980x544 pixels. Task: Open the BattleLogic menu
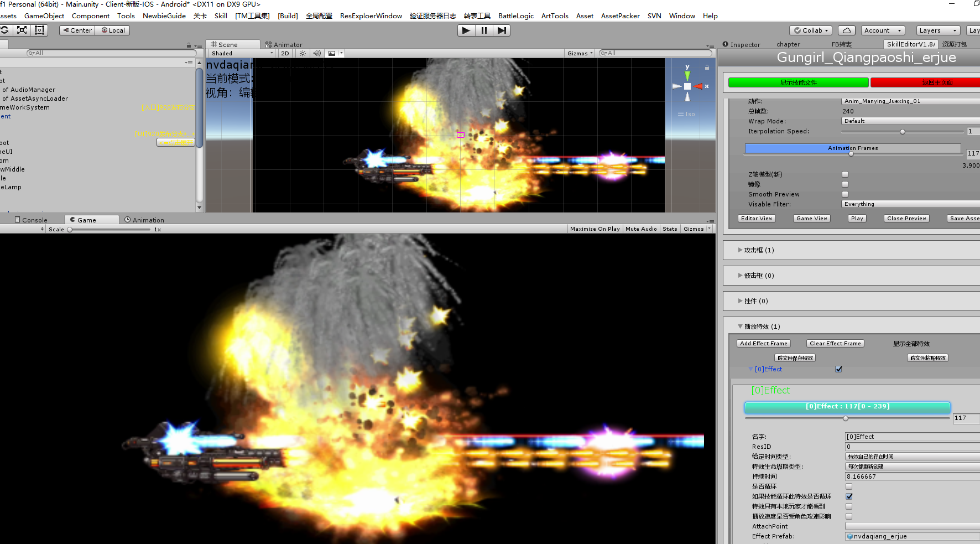516,16
